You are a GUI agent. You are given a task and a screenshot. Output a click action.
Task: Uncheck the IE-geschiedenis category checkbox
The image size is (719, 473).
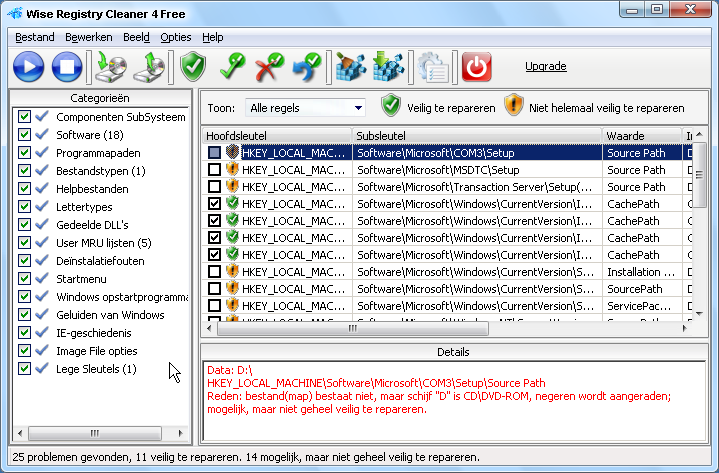24,332
